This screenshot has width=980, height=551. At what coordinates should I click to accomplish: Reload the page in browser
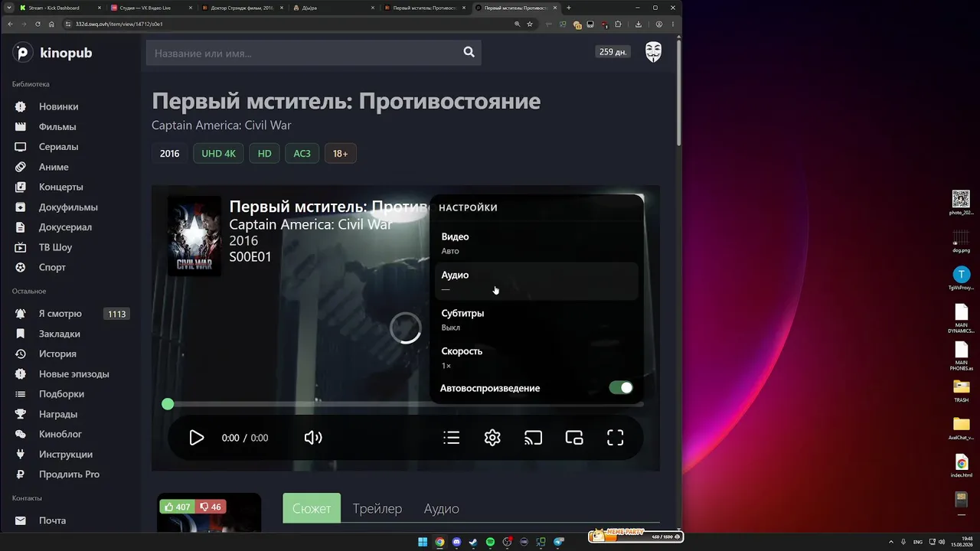point(38,24)
